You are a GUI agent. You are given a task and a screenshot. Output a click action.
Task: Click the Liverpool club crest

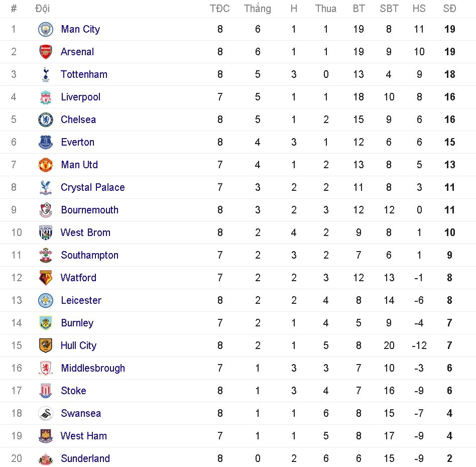(45, 97)
